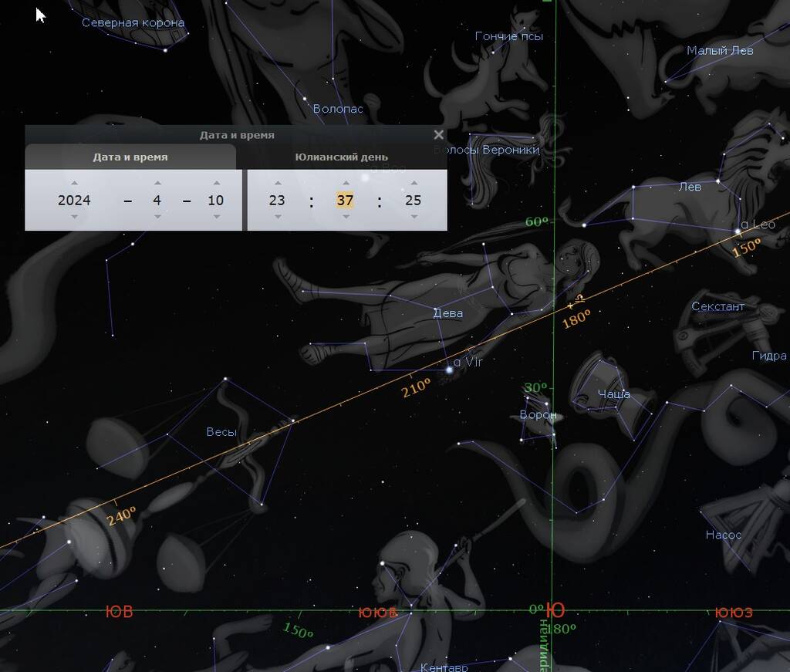Increase the year 2024 with up arrow
This screenshot has height=672, width=790.
pyautogui.click(x=75, y=183)
